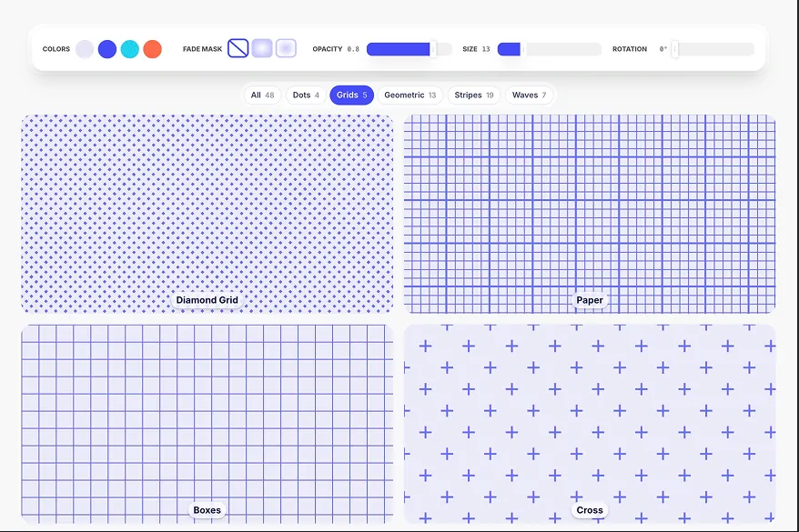Select the Grids category tab
The image size is (799, 532).
coord(351,95)
